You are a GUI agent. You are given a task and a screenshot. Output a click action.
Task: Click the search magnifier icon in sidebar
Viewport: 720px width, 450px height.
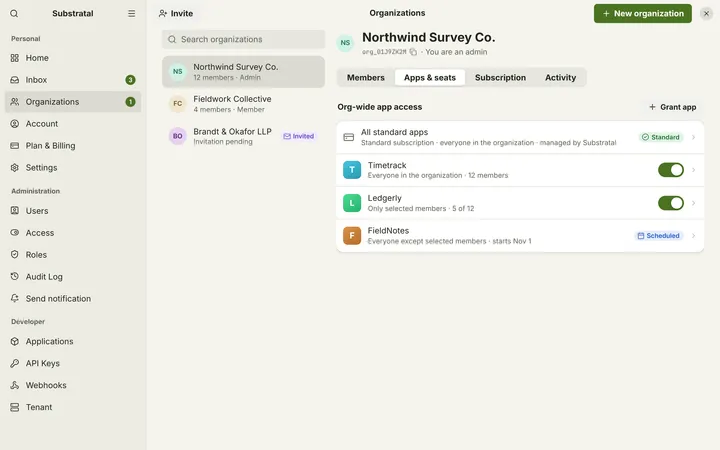pos(14,14)
